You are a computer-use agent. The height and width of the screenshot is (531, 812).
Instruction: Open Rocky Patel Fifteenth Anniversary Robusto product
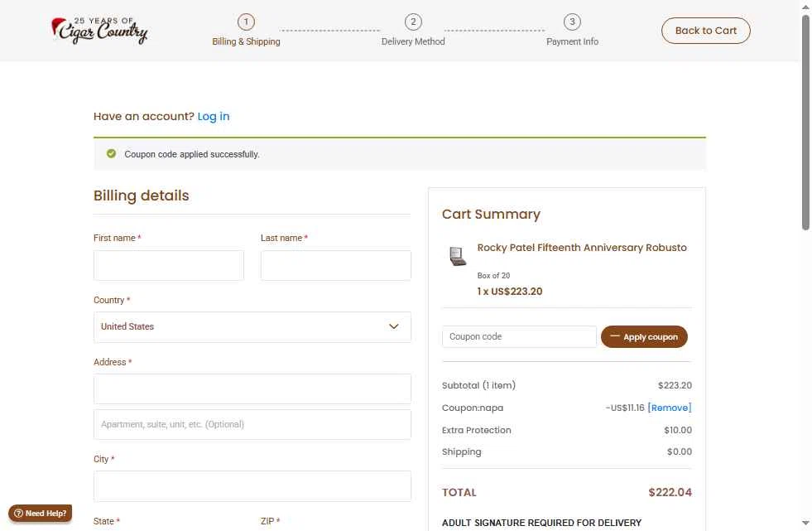click(582, 248)
